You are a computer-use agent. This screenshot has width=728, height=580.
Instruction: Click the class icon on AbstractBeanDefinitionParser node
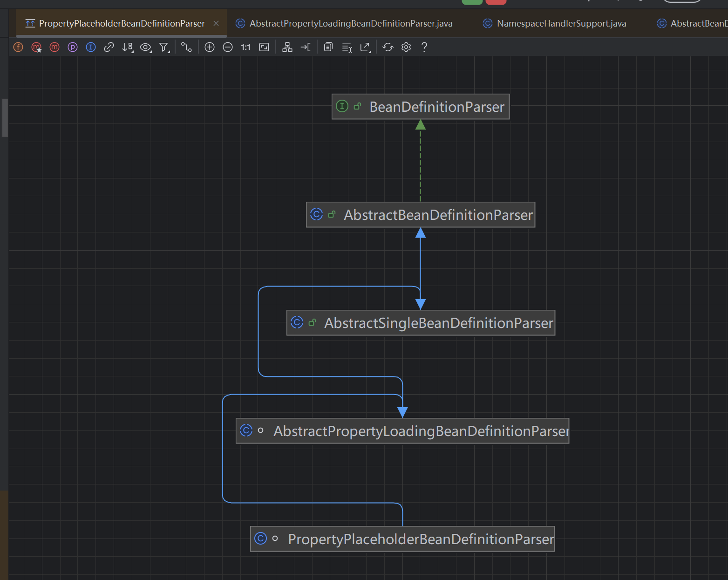(316, 214)
